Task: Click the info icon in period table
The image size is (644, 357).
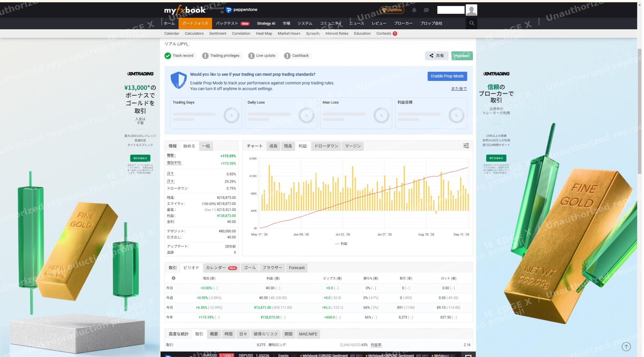Action: (173, 278)
